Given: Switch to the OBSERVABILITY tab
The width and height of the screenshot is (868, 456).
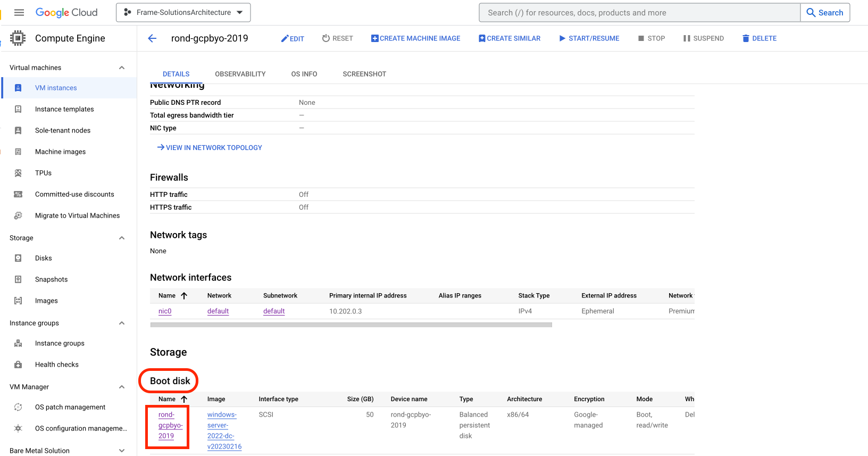Looking at the screenshot, I should coord(240,74).
